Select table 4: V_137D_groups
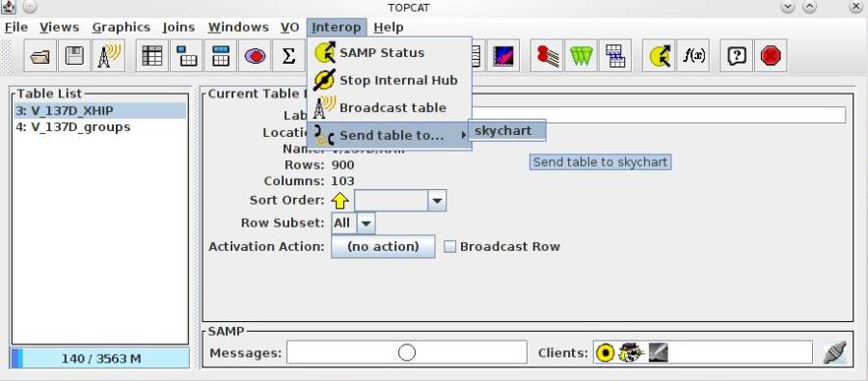 99,126
